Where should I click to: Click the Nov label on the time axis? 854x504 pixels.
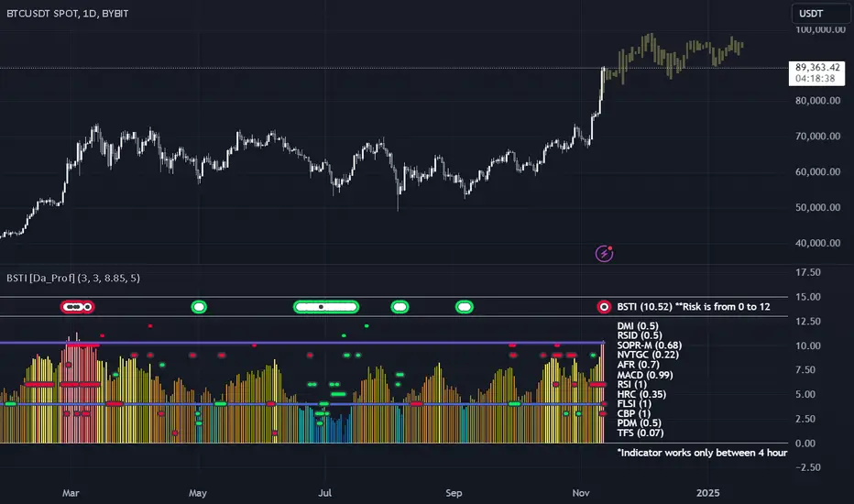581,493
